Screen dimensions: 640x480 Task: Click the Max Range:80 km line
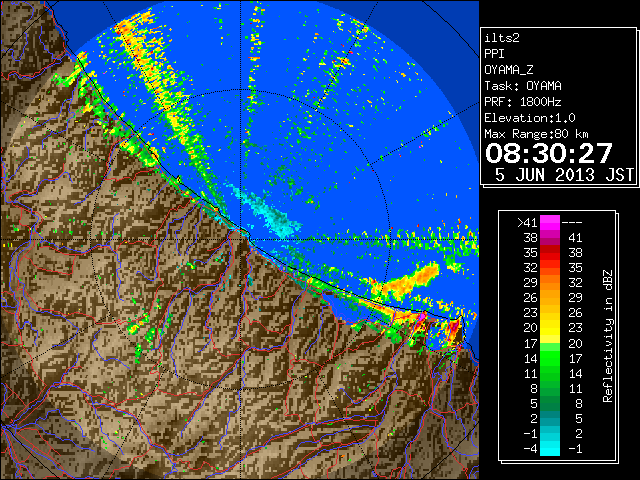(x=536, y=134)
